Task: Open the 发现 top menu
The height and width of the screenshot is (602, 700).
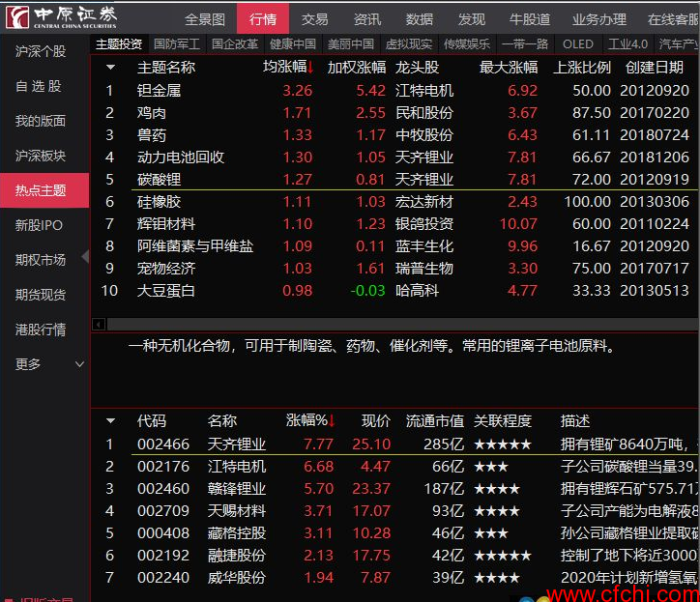Action: click(472, 19)
